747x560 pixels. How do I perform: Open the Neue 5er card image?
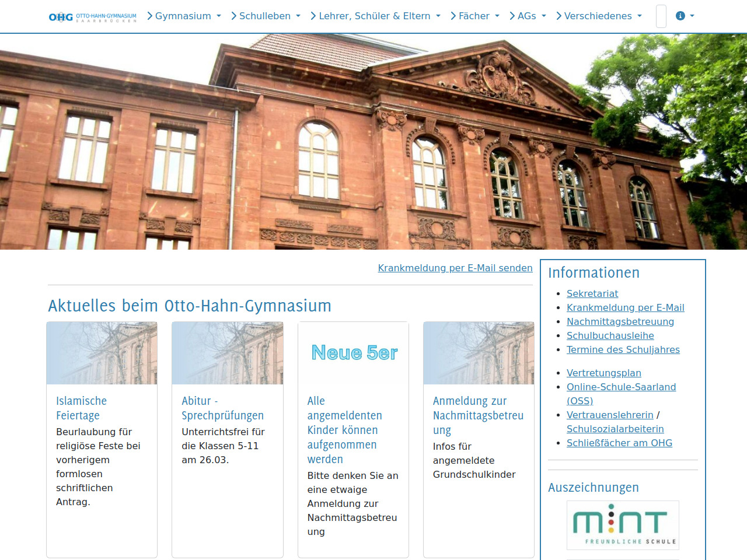(353, 353)
